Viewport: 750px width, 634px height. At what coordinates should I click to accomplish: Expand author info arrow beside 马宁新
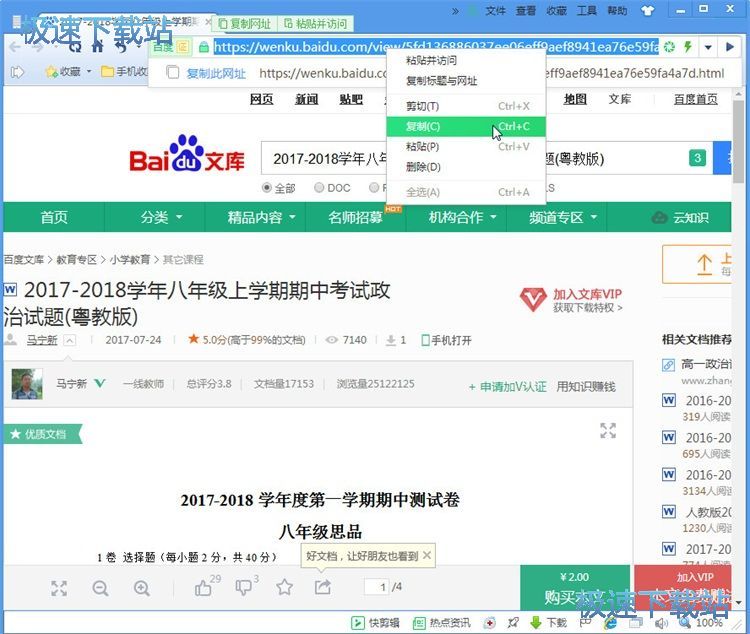coord(70,340)
